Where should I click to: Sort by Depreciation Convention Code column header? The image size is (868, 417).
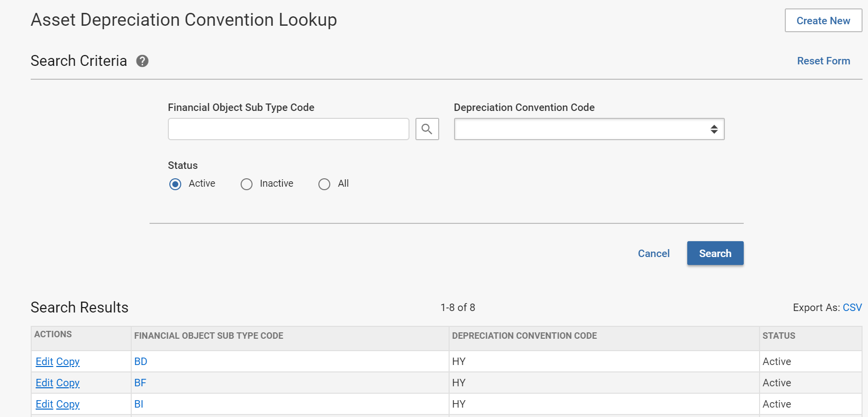tap(524, 336)
